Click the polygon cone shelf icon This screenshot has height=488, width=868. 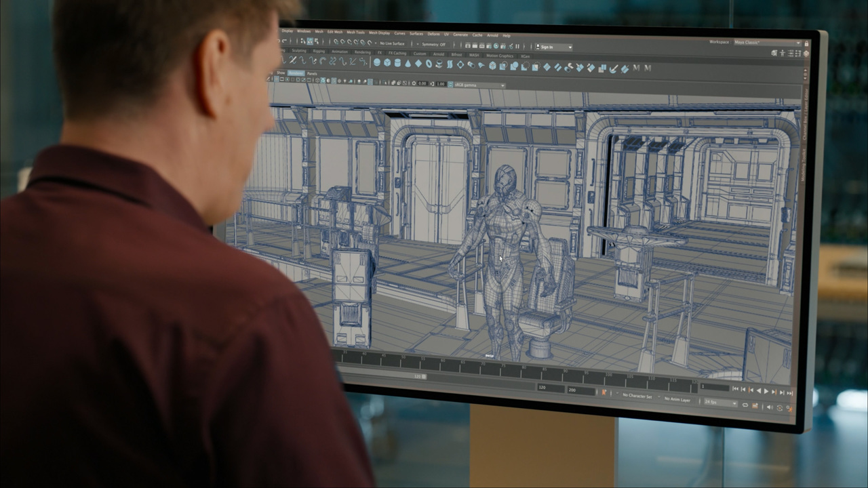click(408, 63)
